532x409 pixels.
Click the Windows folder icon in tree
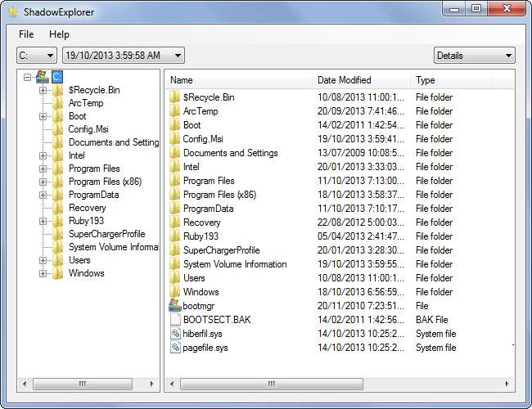[x=58, y=273]
